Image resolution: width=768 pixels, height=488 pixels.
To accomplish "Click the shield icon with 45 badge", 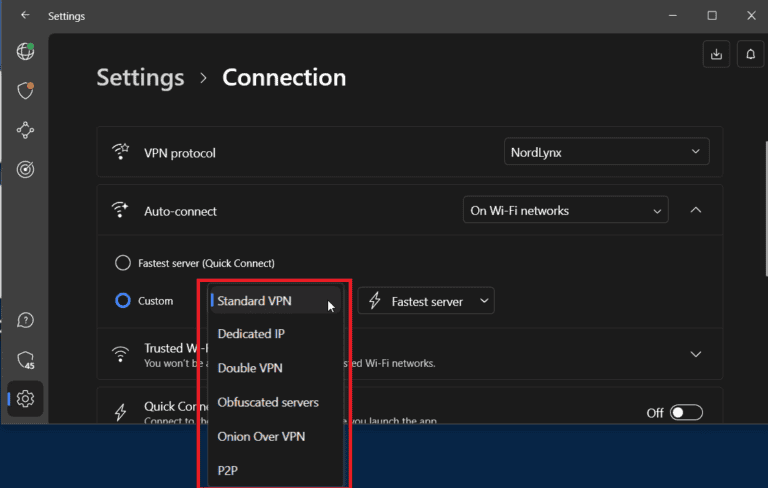I will pyautogui.click(x=26, y=360).
